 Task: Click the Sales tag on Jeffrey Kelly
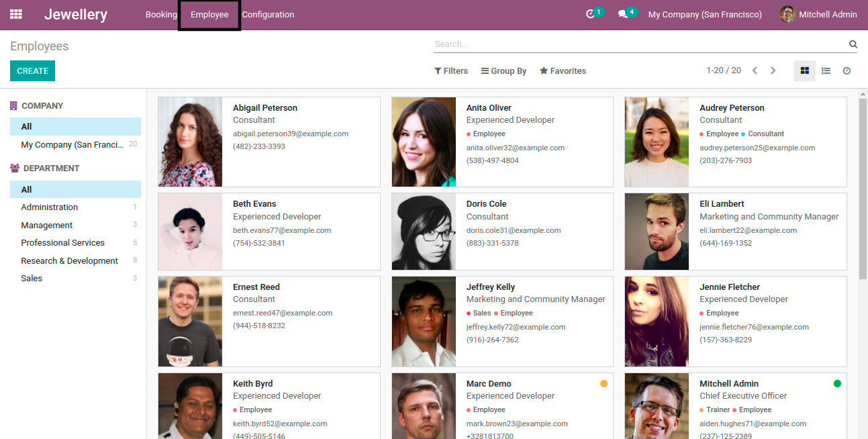[479, 313]
